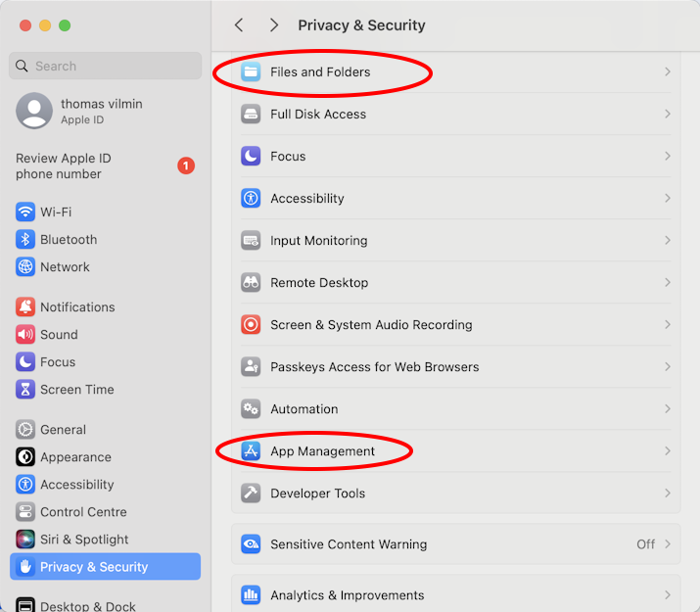Click the Automation gears icon
The width and height of the screenshot is (700, 612).
coord(251,409)
